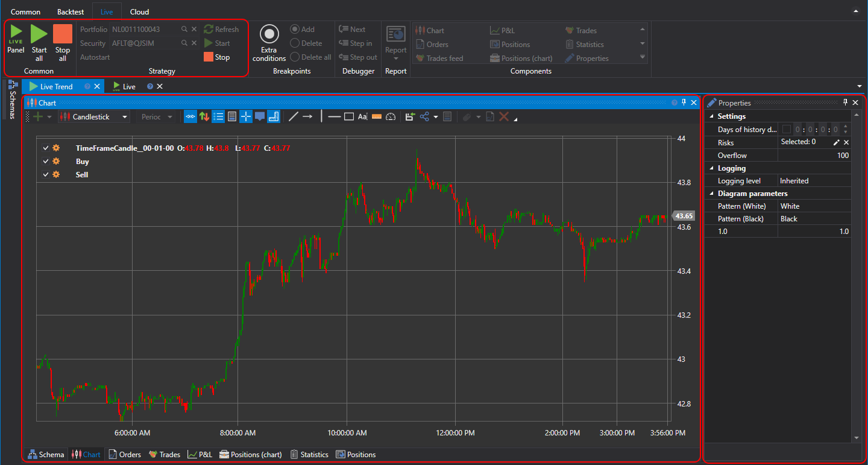Uncheck the Buy series checkbox
The width and height of the screenshot is (868, 465).
(x=46, y=161)
